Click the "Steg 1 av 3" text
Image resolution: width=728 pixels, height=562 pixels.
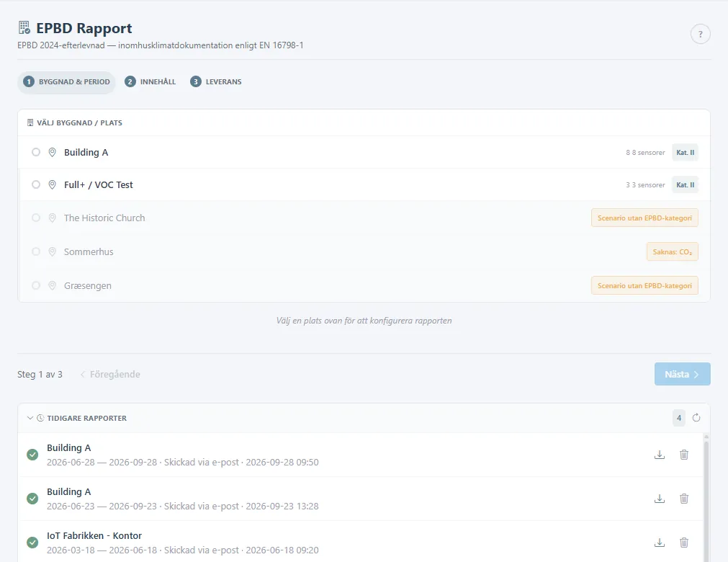[x=40, y=375]
